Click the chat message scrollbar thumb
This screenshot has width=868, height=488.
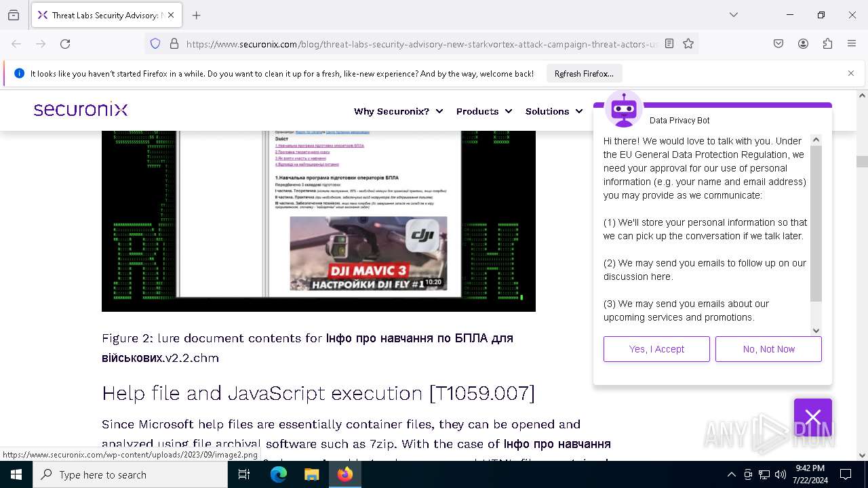point(816,224)
